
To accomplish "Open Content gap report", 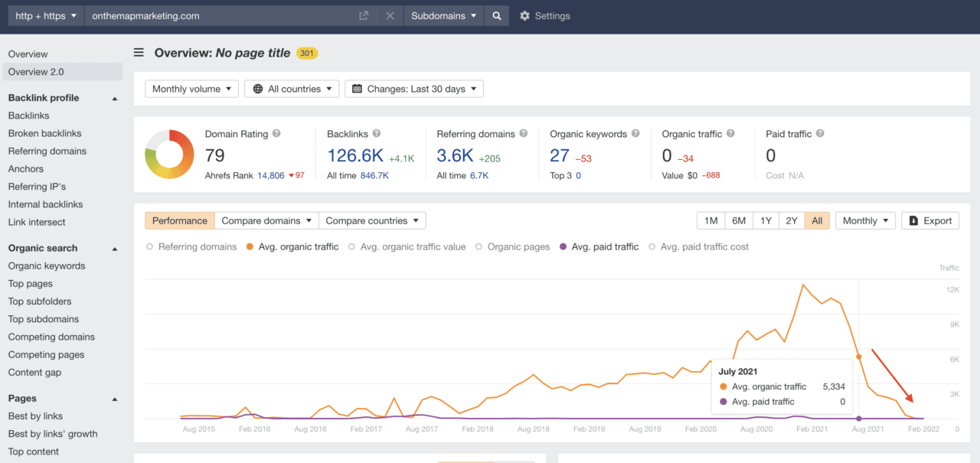I will tap(34, 372).
